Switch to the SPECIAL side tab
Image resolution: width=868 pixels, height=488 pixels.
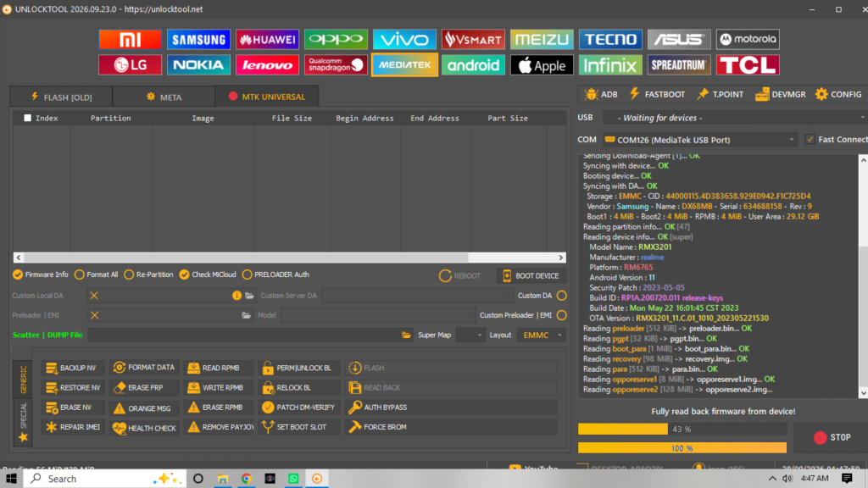pos(23,422)
